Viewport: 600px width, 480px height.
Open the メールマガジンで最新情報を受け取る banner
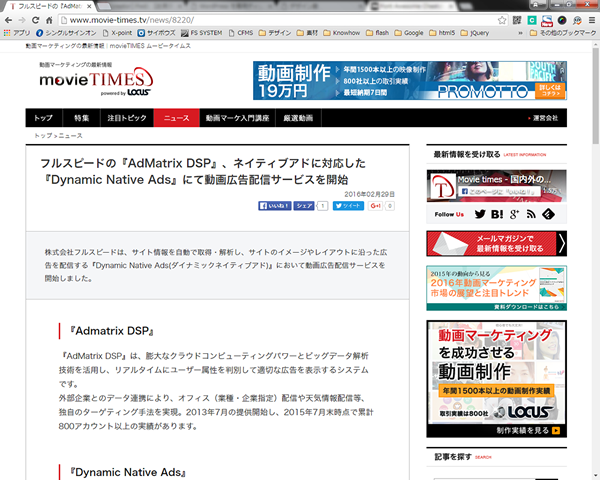497,243
